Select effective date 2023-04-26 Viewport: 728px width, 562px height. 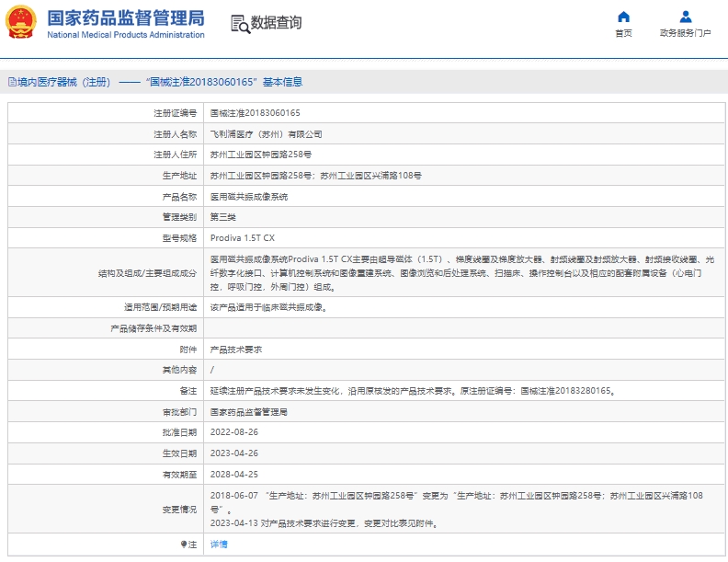[x=234, y=453]
